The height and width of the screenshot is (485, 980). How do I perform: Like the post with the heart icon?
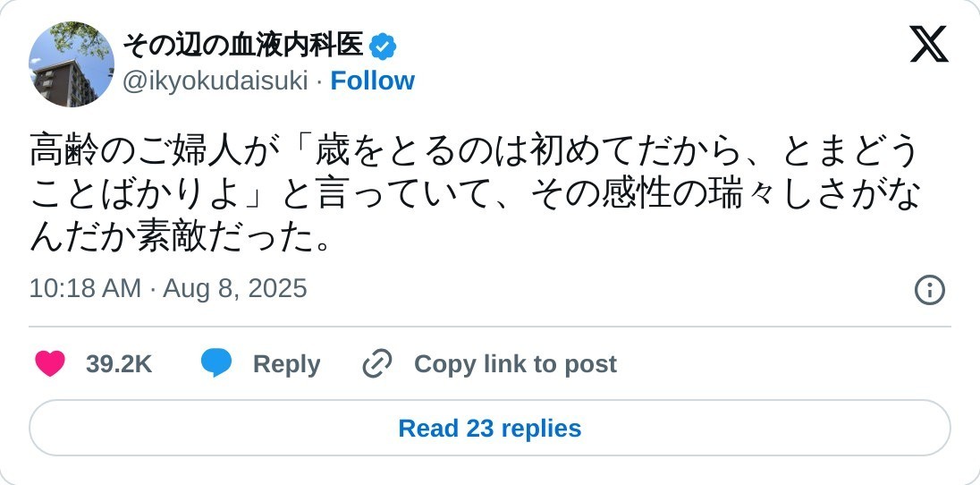pos(50,364)
